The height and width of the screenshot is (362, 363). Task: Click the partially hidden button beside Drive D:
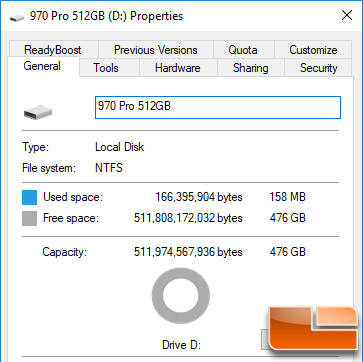point(265,339)
